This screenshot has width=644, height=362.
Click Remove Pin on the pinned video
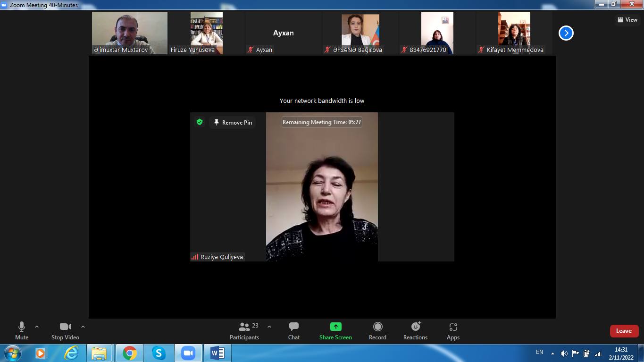tap(233, 122)
